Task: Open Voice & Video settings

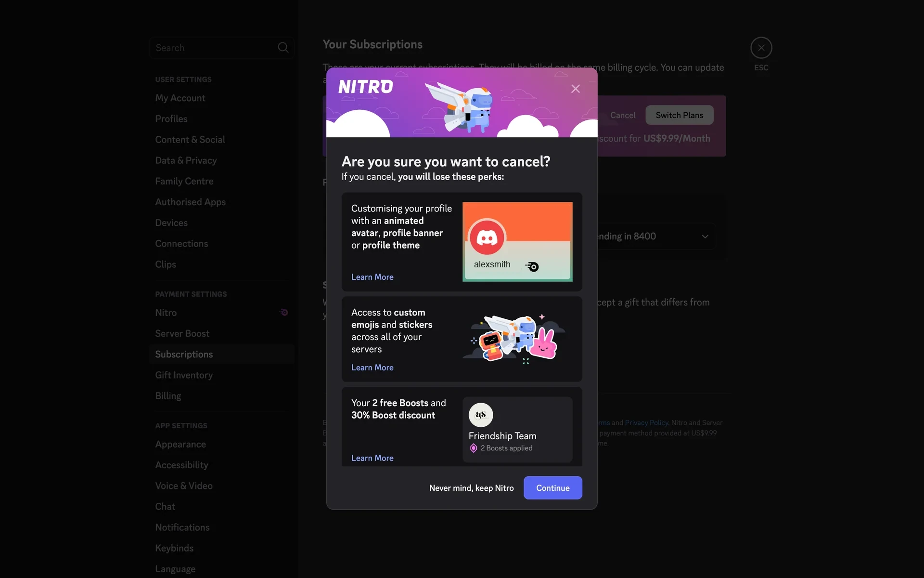Action: (221, 486)
